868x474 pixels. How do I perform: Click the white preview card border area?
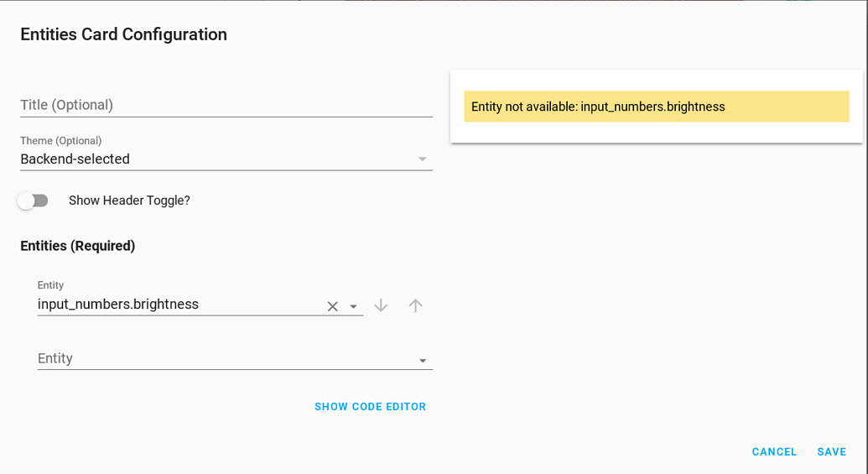tap(656, 133)
